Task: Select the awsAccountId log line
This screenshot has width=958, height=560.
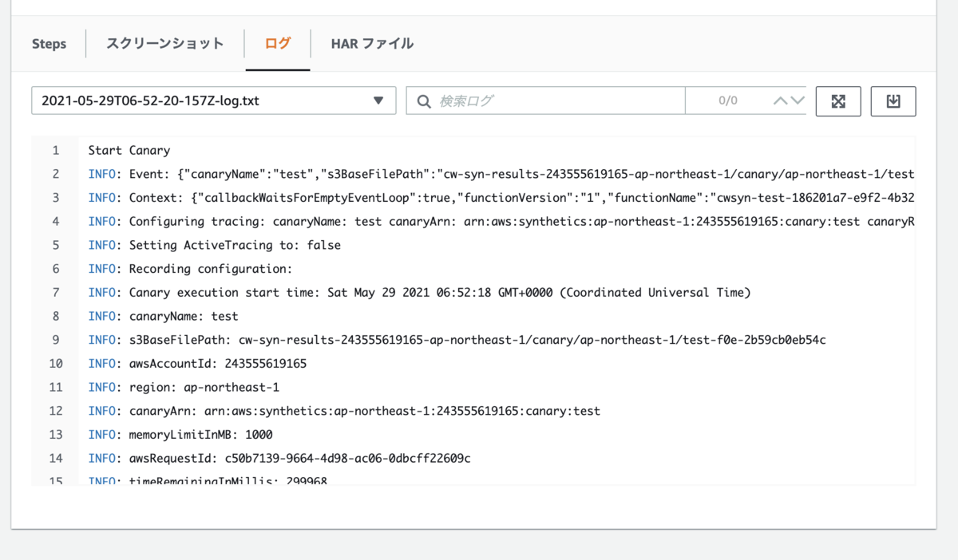Action: pos(198,363)
